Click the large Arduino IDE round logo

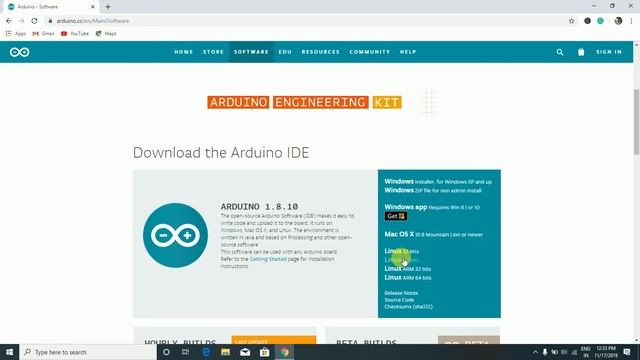point(176,236)
